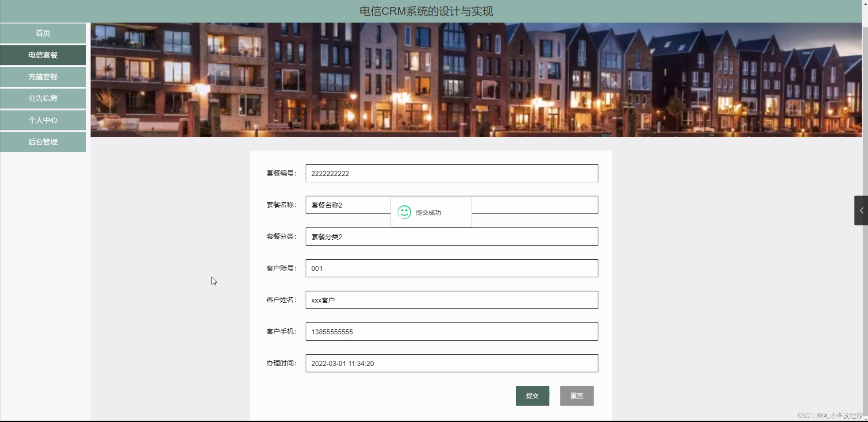Open the 办理时间 date-time field

[x=451, y=363]
